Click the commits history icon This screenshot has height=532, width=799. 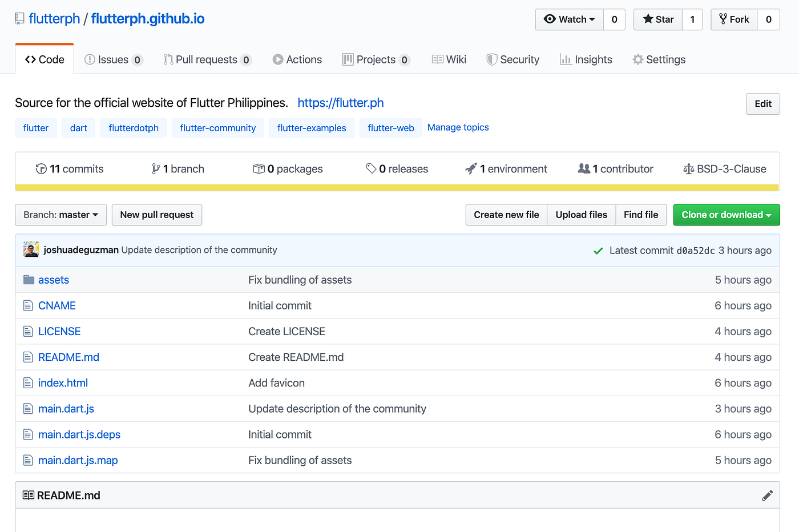41,168
